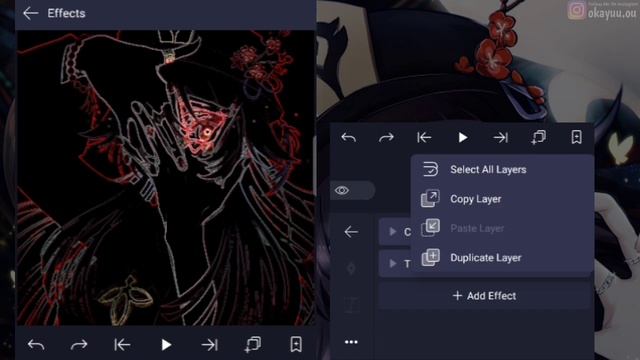Screen dimensions: 640x360
Task: Add bookmark in right panel toolbar
Action: click(x=576, y=137)
